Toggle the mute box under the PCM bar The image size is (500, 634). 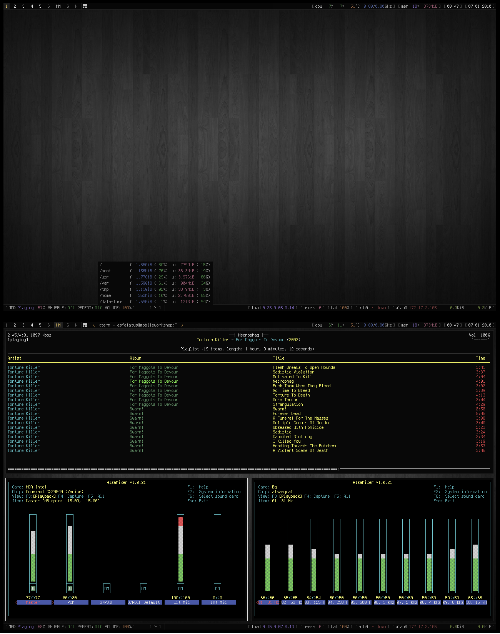tap(70, 588)
